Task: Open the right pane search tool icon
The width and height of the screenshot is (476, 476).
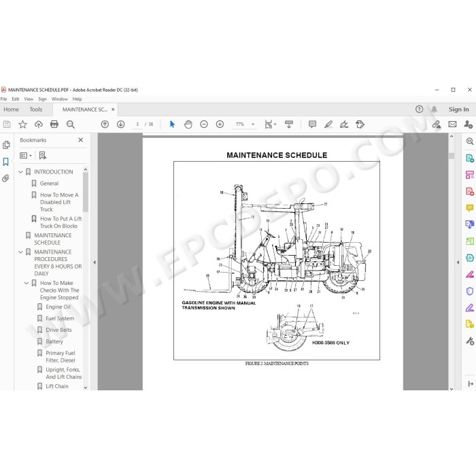Action: [x=470, y=141]
